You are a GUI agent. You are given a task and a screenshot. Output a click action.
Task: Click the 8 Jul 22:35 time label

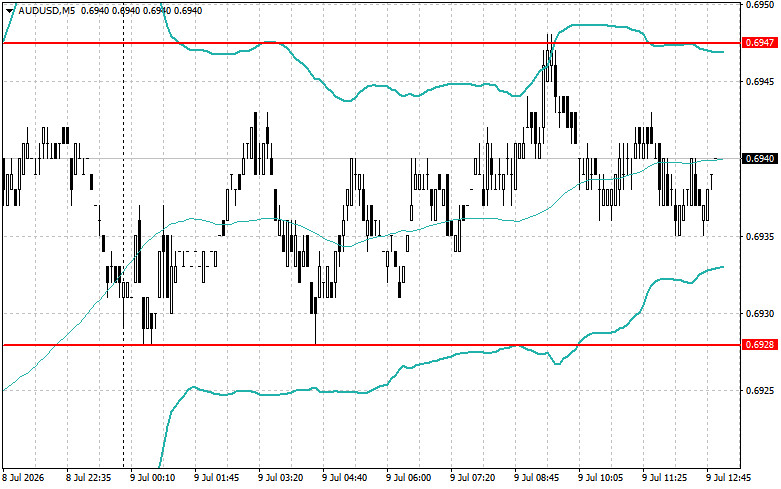89,478
